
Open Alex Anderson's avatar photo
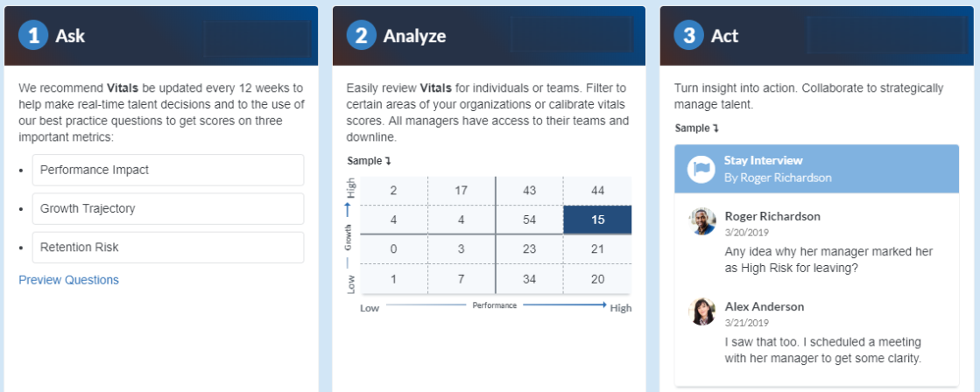pyautogui.click(x=702, y=311)
